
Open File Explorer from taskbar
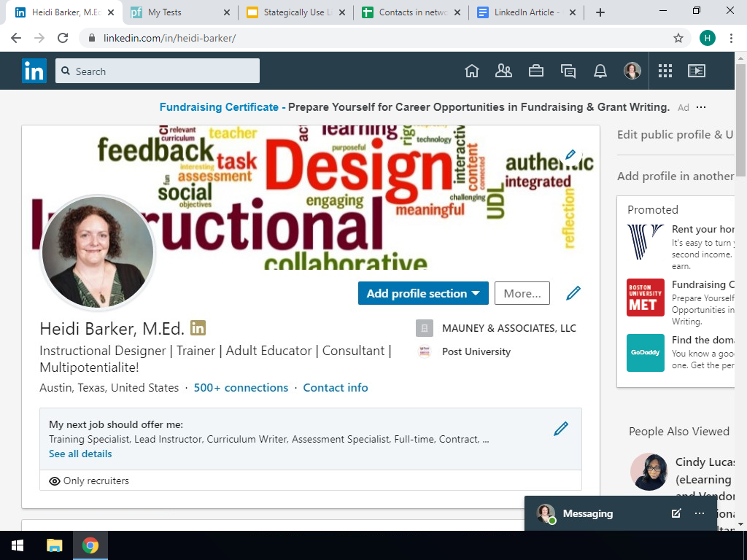54,545
